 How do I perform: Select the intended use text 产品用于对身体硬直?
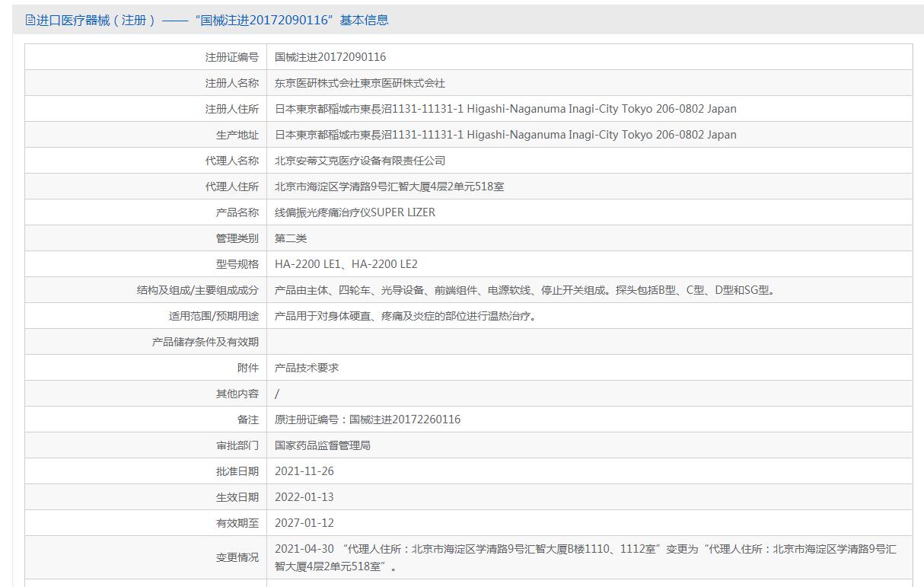pos(407,316)
